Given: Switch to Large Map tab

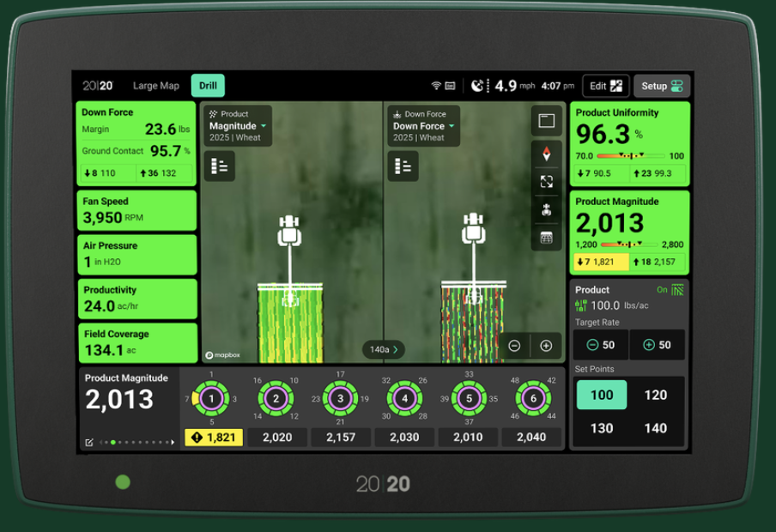Looking at the screenshot, I should (156, 86).
